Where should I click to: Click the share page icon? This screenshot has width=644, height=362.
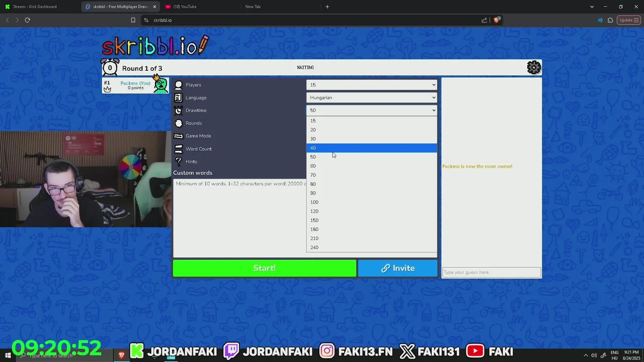pos(484,20)
